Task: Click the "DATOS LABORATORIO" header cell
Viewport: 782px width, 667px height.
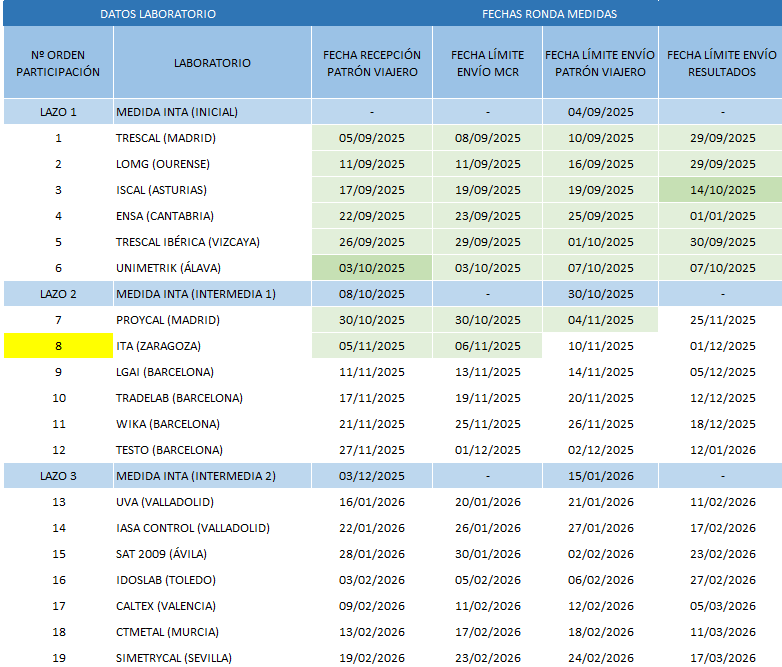Action: pos(157,14)
